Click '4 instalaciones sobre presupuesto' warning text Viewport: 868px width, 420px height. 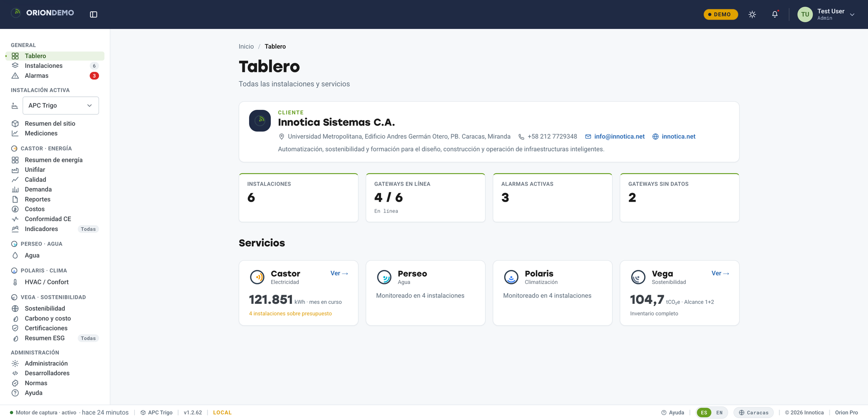[290, 314]
